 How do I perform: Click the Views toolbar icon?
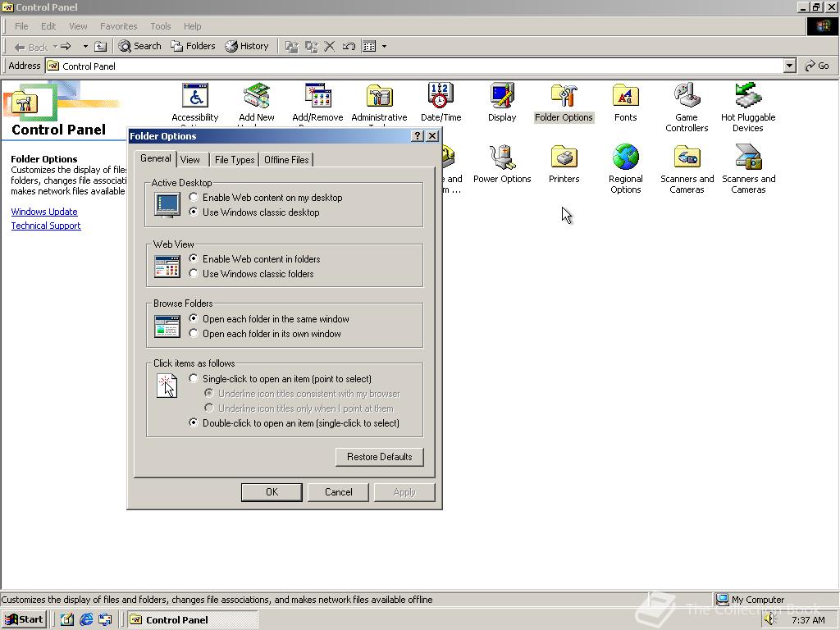[x=369, y=47]
